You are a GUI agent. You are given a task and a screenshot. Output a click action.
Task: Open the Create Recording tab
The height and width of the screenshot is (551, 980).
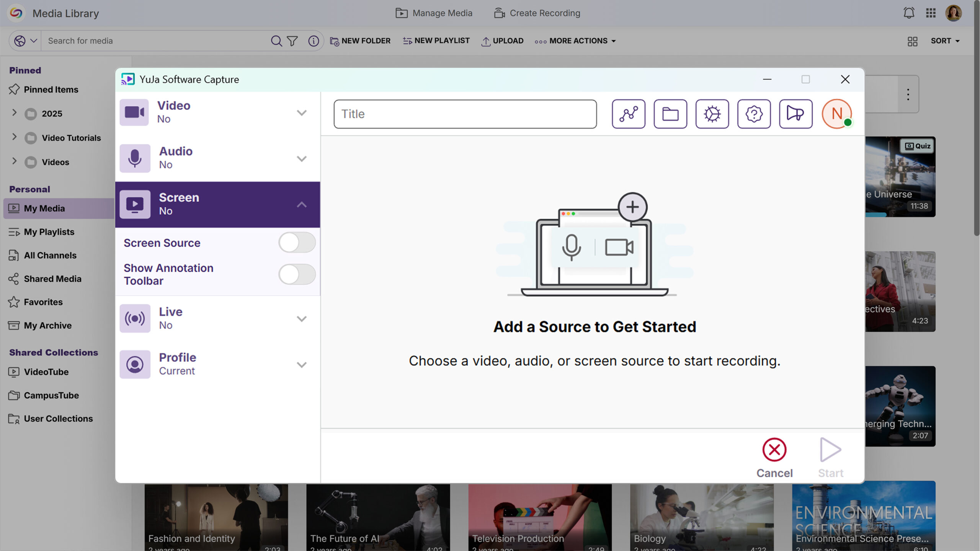pos(537,13)
